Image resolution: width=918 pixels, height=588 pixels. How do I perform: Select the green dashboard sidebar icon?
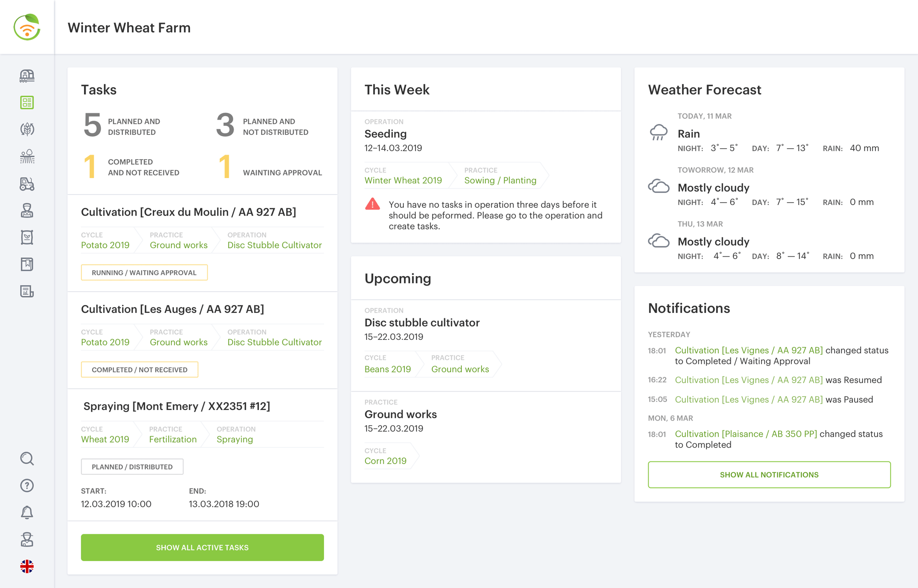tap(27, 102)
